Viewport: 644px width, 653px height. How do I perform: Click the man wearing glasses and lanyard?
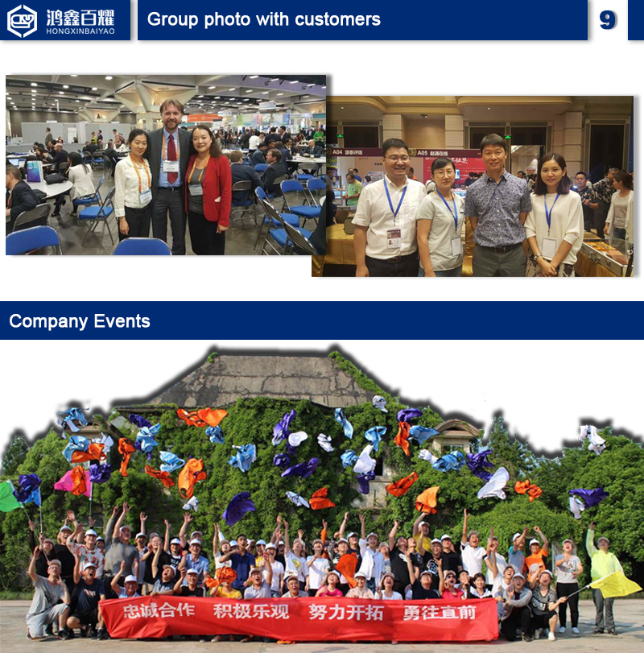[x=388, y=208]
